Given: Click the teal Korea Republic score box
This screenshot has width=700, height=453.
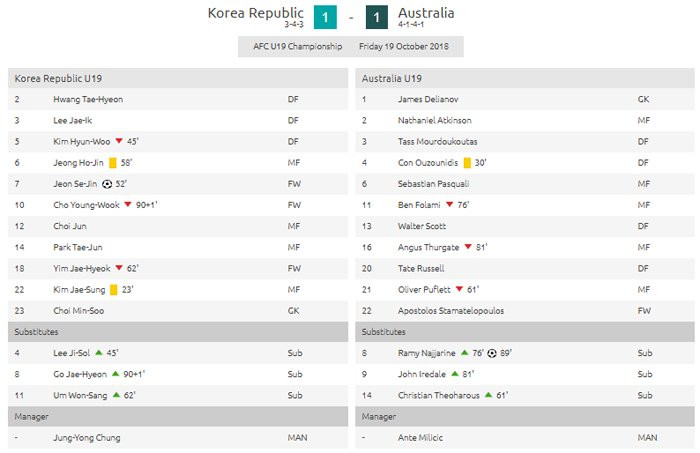Looking at the screenshot, I should coord(326,17).
